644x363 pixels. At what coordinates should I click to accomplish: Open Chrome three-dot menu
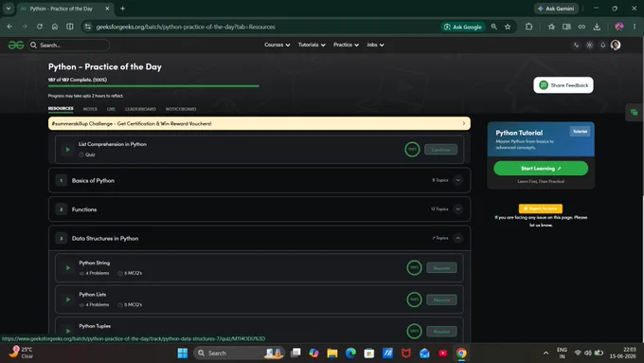[x=635, y=27]
